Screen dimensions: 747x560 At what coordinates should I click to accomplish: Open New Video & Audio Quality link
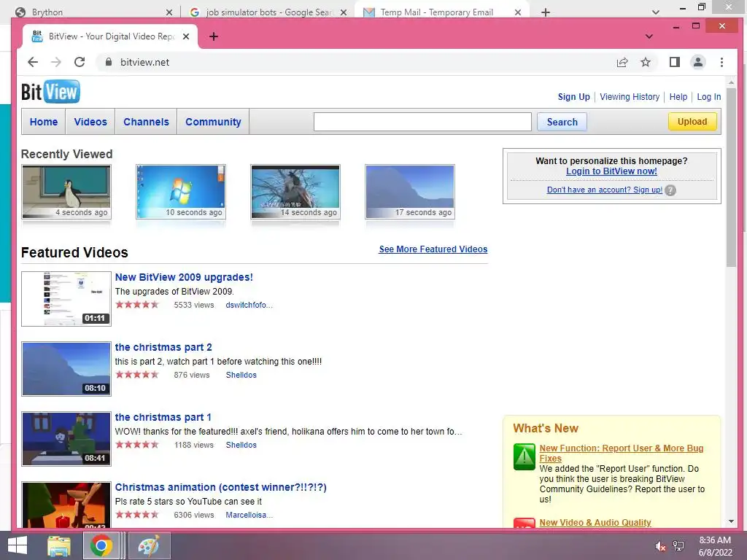595,522
